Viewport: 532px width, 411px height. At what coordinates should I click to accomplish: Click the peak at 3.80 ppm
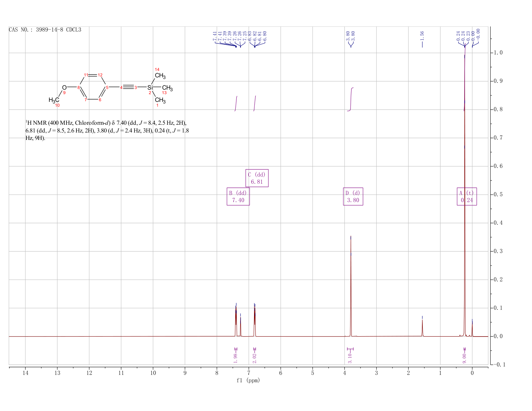351,287
